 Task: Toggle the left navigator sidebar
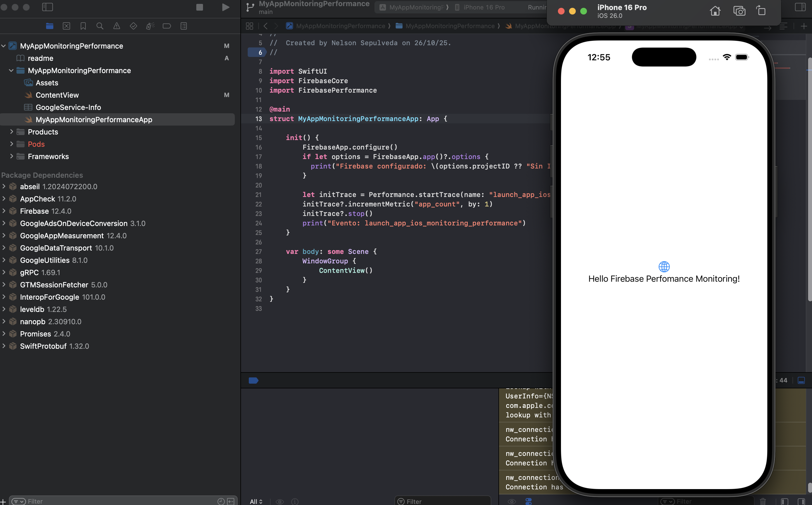click(47, 7)
